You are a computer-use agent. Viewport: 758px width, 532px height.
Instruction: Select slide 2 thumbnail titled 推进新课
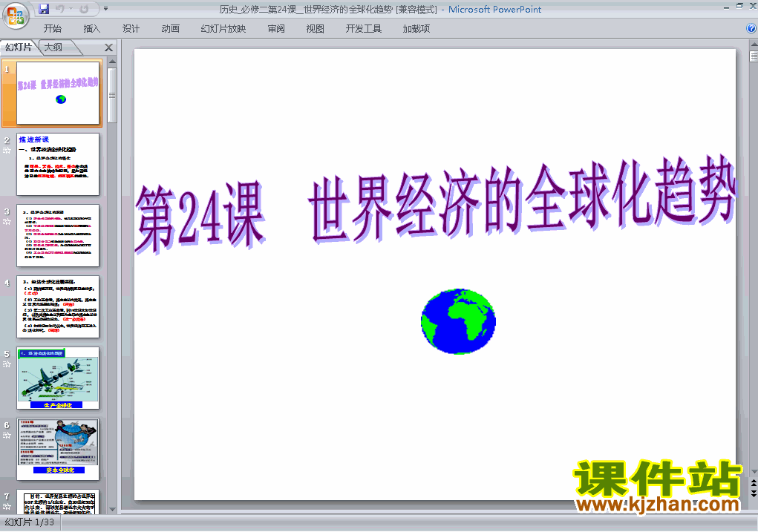tap(58, 164)
